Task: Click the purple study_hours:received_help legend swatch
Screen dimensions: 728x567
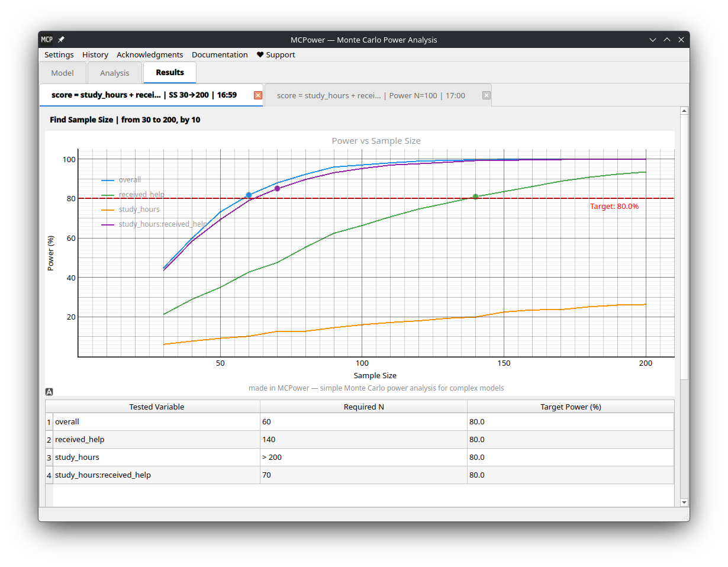Action: 107,224
